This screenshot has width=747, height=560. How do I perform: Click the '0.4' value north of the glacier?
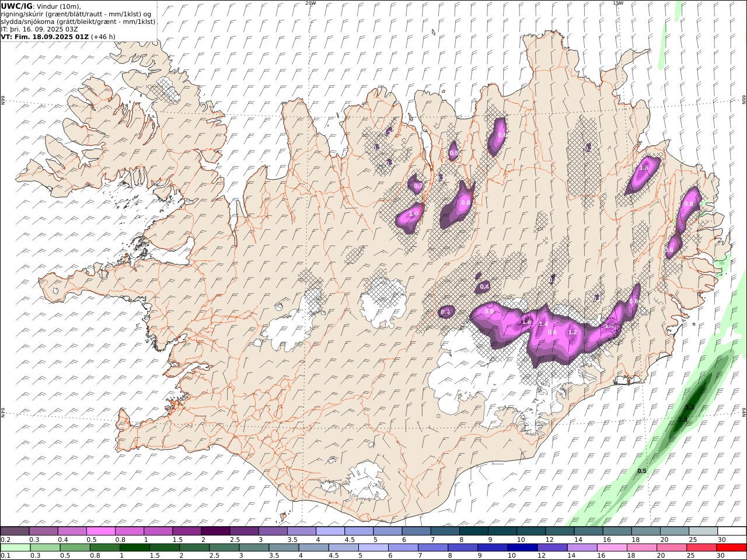[x=484, y=286]
